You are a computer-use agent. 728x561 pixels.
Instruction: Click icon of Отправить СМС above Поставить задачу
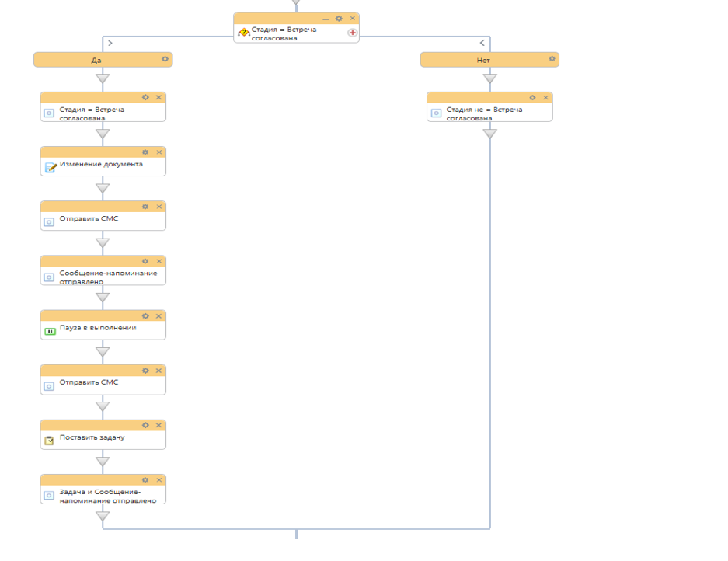pyautogui.click(x=49, y=386)
